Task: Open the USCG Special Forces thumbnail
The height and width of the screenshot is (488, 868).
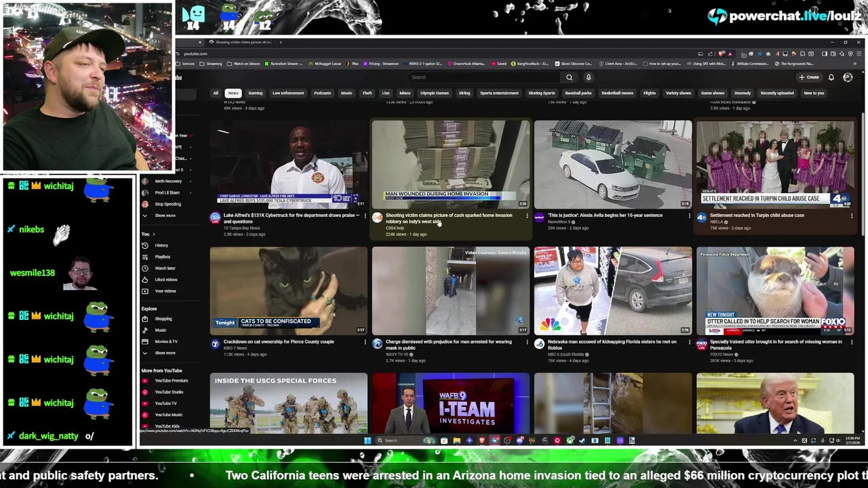Action: tap(288, 403)
